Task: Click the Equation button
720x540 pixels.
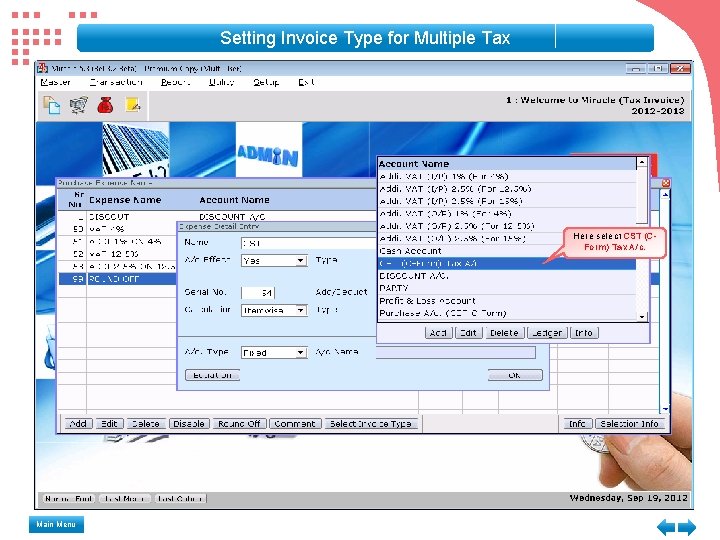Action: [213, 375]
